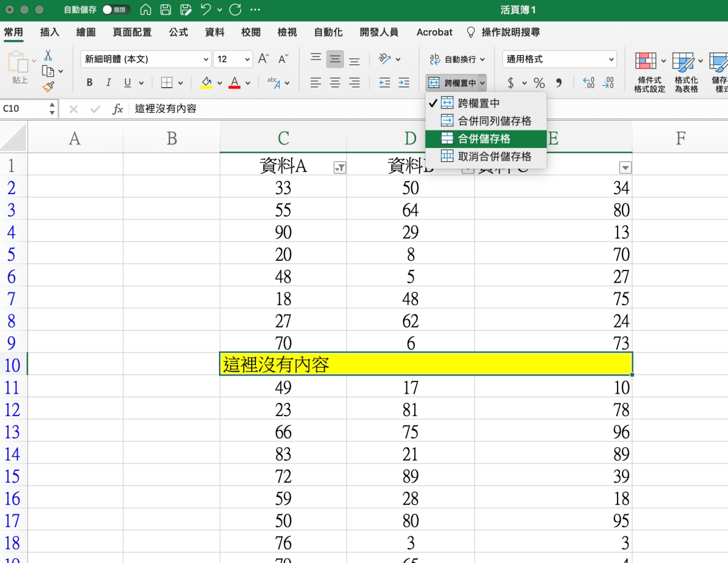
Task: Click the Insert Function fx icon
Action: pyautogui.click(x=118, y=109)
